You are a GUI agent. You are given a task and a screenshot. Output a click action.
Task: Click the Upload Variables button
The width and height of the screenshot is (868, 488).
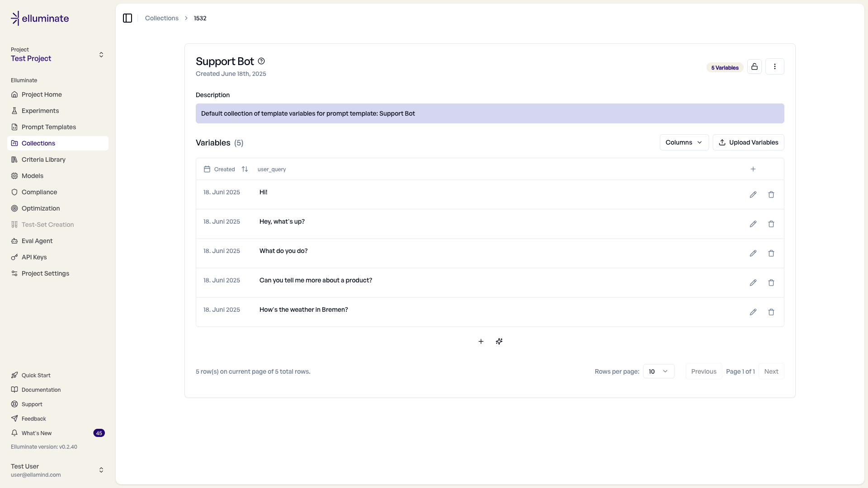(x=748, y=142)
